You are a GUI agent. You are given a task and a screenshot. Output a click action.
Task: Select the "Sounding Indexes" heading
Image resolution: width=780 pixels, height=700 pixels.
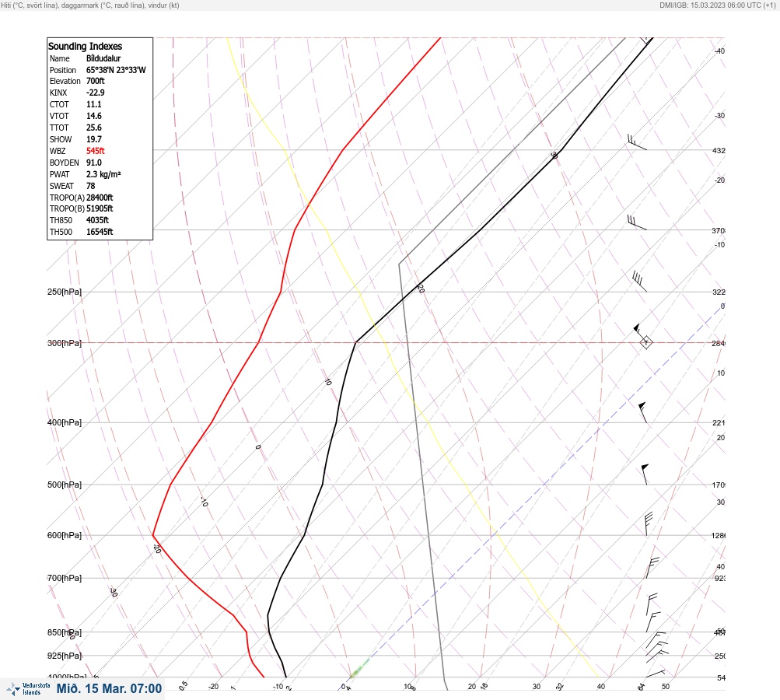85,46
